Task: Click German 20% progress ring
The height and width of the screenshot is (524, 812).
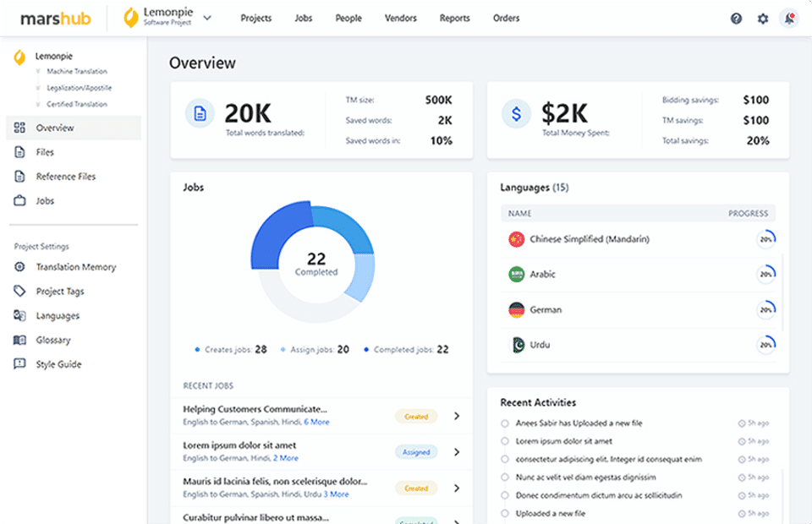Action: (766, 310)
